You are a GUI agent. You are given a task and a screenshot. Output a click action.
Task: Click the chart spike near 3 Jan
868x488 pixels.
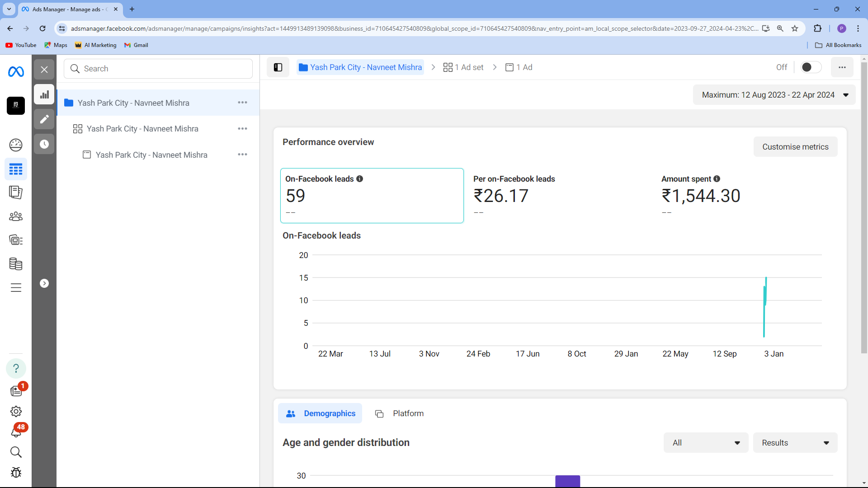point(765,307)
